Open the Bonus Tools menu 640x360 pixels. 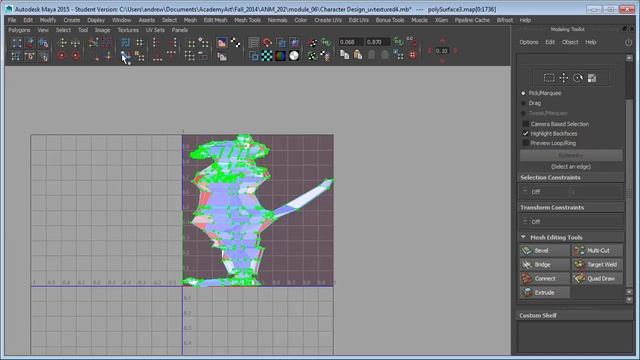coord(390,20)
